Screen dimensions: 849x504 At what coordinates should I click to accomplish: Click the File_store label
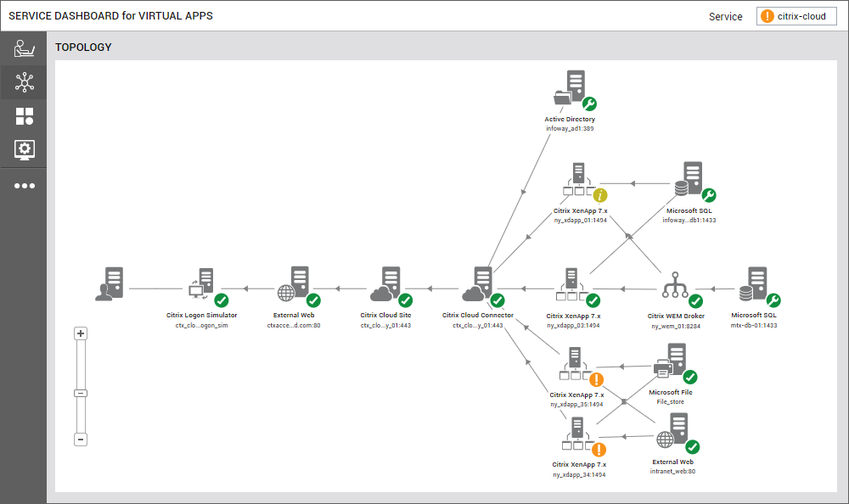tap(671, 401)
